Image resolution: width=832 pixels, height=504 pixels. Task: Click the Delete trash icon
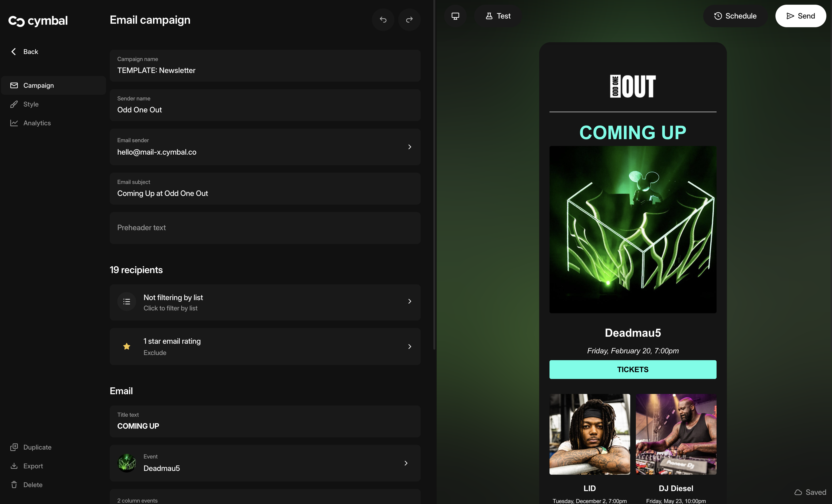click(14, 485)
